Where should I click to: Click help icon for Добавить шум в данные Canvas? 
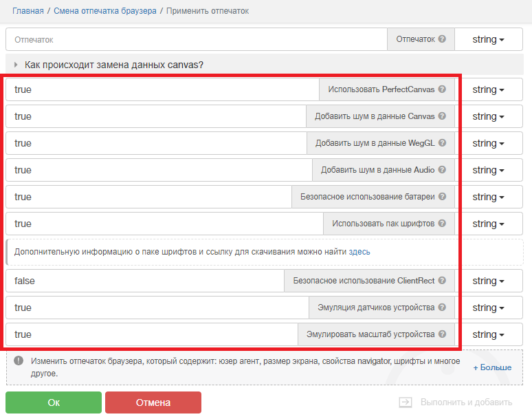click(442, 116)
